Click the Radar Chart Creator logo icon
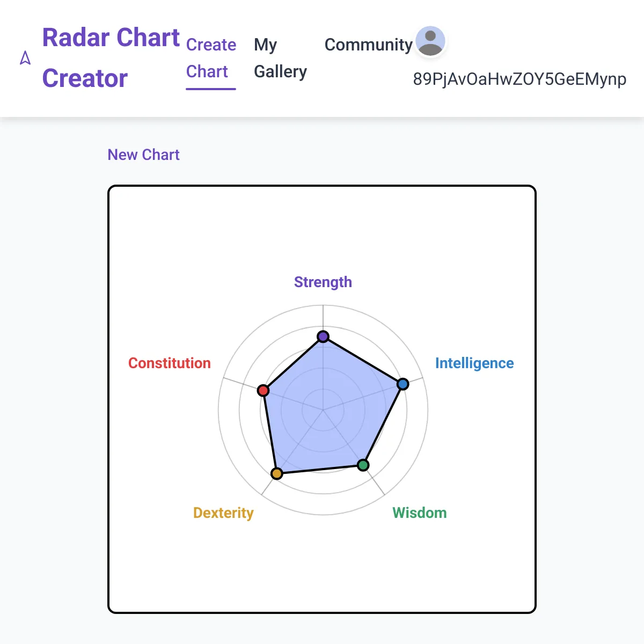 click(x=25, y=58)
